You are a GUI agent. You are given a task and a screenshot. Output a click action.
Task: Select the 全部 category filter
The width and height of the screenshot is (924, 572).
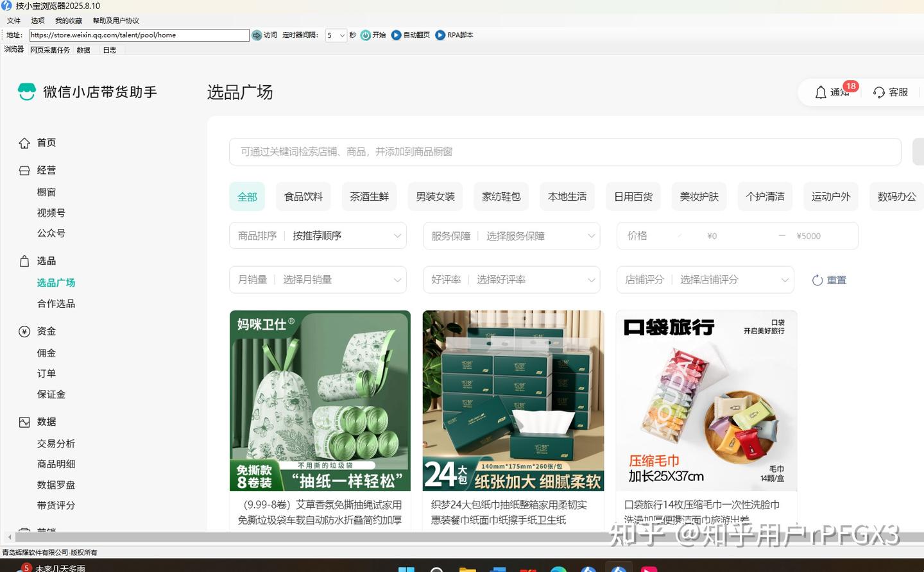point(247,196)
